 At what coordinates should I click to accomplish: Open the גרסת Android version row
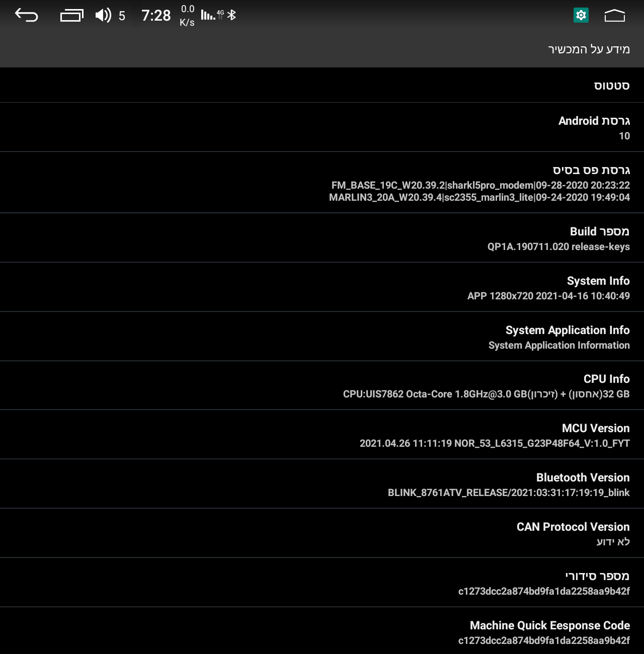click(x=322, y=127)
